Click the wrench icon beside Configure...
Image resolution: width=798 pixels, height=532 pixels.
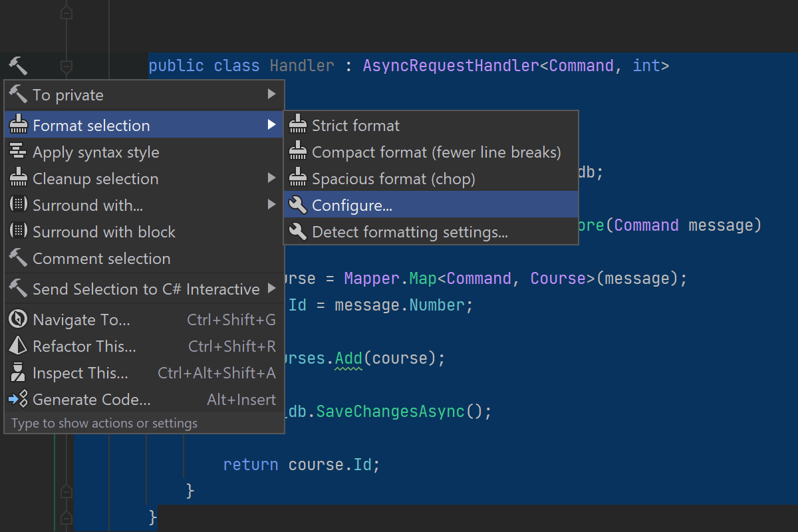[298, 205]
